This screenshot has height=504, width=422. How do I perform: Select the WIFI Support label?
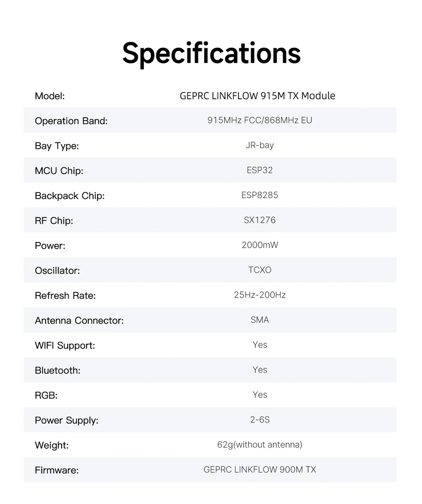65,345
